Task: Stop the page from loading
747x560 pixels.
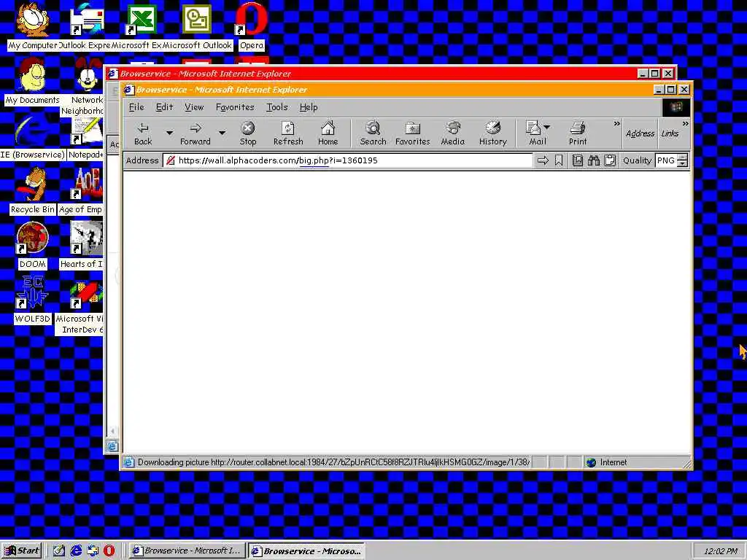Action: point(248,133)
